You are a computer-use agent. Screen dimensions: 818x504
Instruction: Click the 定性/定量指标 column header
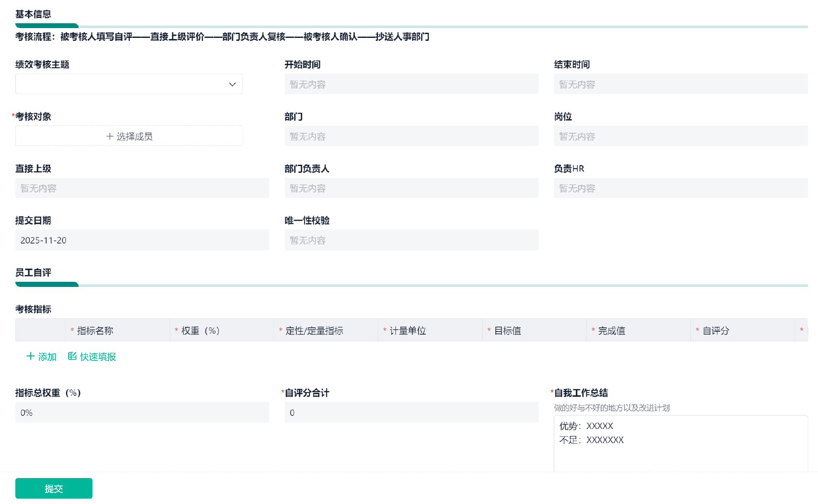click(x=314, y=331)
